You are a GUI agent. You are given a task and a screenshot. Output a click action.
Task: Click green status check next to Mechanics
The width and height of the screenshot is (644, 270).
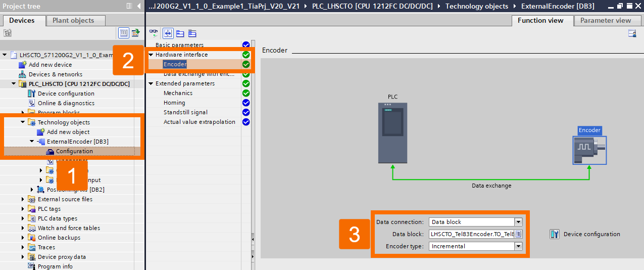[x=246, y=93]
